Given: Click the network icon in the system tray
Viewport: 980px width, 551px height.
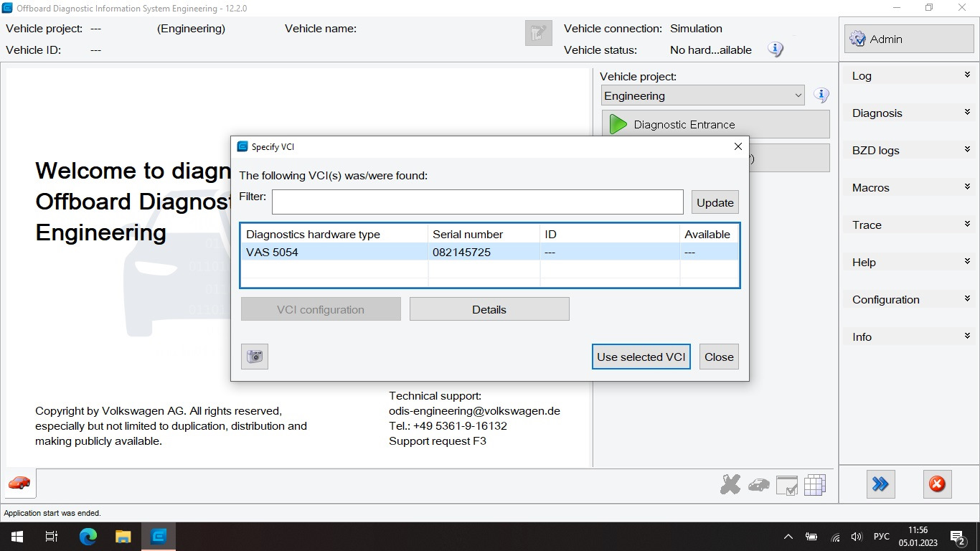Looking at the screenshot, I should tap(835, 537).
